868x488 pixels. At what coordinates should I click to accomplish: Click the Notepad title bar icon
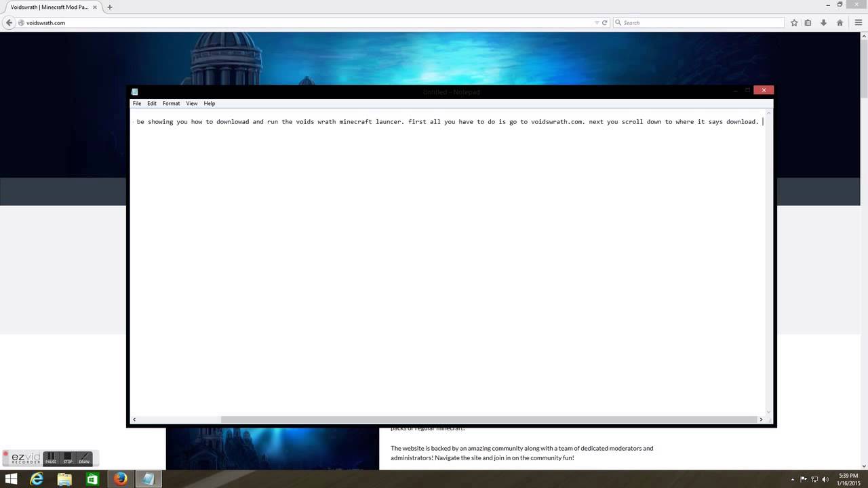pyautogui.click(x=134, y=91)
